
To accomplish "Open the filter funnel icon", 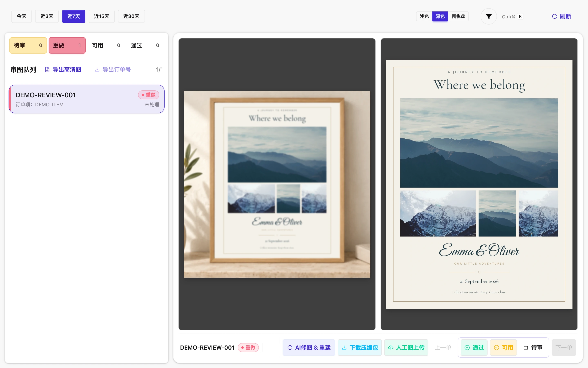I will [489, 16].
